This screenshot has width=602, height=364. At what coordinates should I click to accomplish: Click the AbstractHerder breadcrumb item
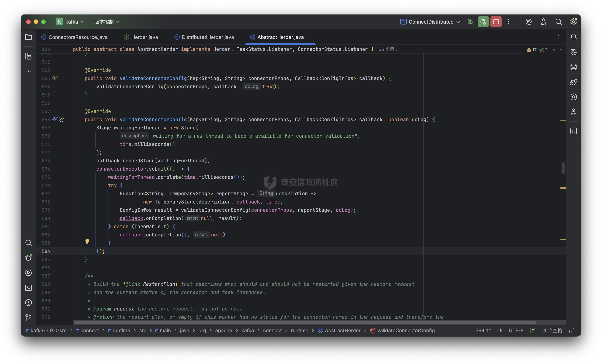point(339,331)
